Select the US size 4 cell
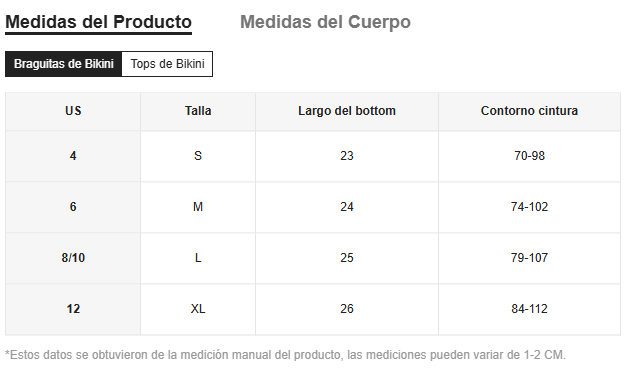Image resolution: width=641 pixels, height=380 pixels. (x=73, y=156)
